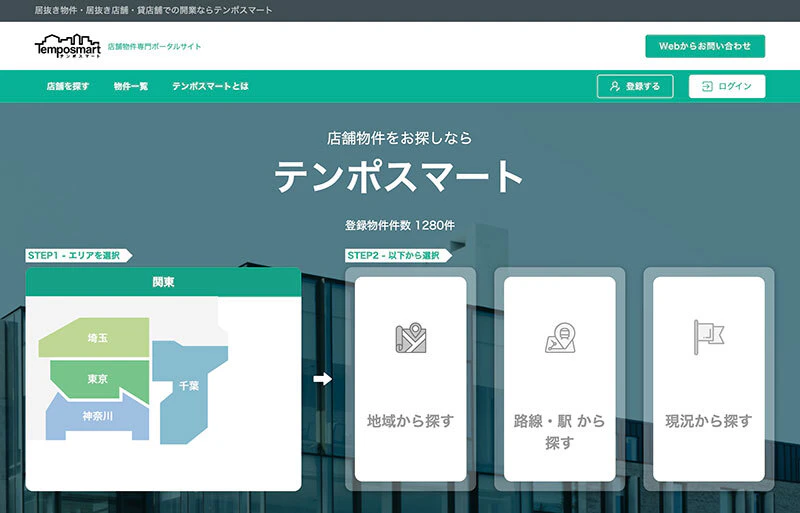Click the Temposmart logo

68,46
